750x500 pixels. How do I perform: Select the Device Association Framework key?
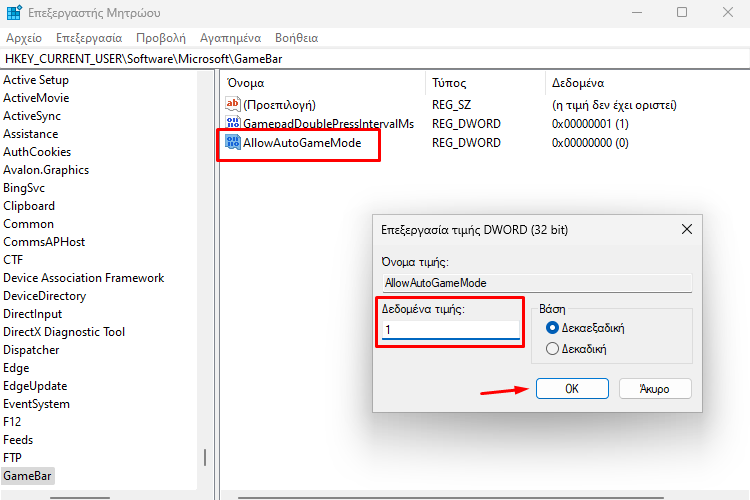pos(84,278)
